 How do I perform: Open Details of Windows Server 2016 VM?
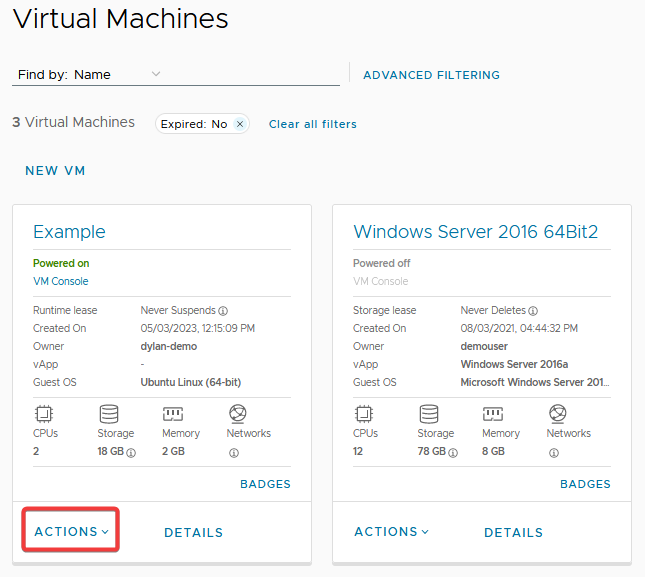[513, 533]
